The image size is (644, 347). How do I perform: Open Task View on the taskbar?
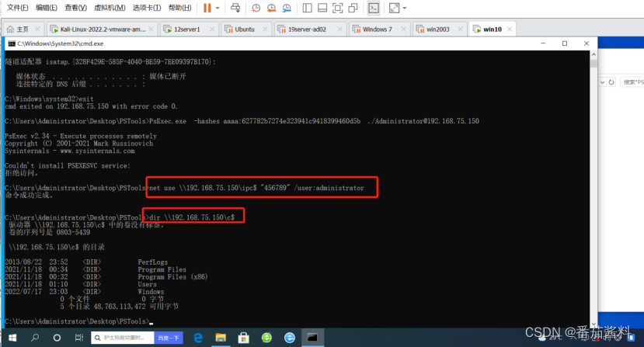[79, 338]
